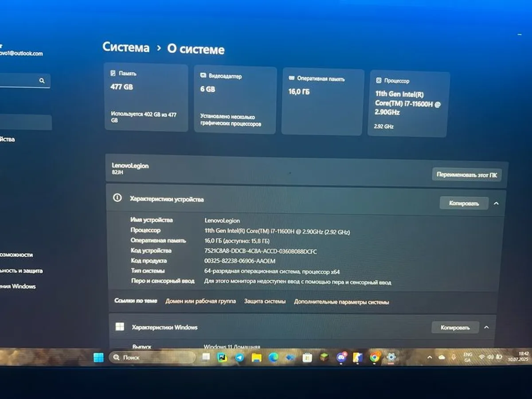Select the product code 00325-82238-06906-AAOEM
Image resolution: width=532 pixels, height=399 pixels.
(240, 261)
